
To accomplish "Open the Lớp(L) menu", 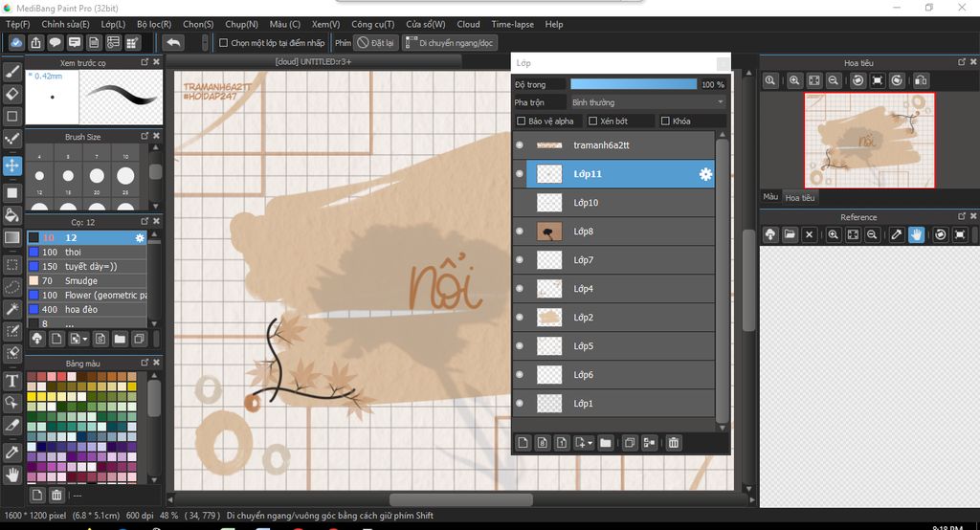I will 113,24.
